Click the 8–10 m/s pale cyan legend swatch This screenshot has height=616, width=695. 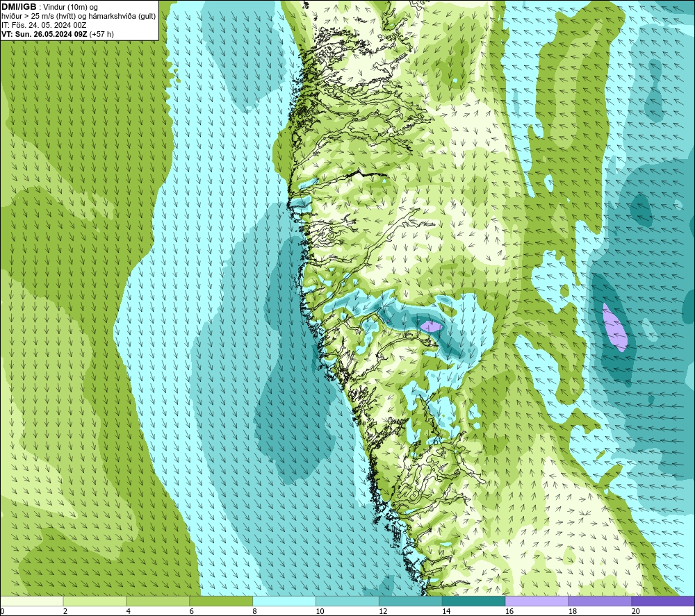coord(284,601)
